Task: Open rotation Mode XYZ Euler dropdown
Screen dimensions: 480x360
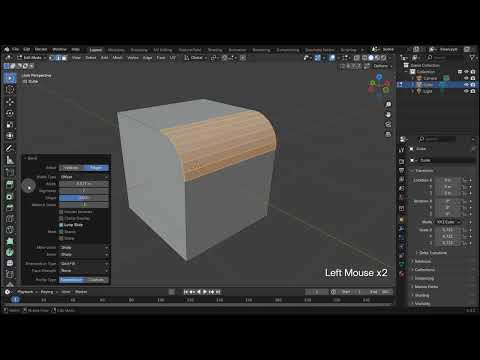Action: click(448, 222)
